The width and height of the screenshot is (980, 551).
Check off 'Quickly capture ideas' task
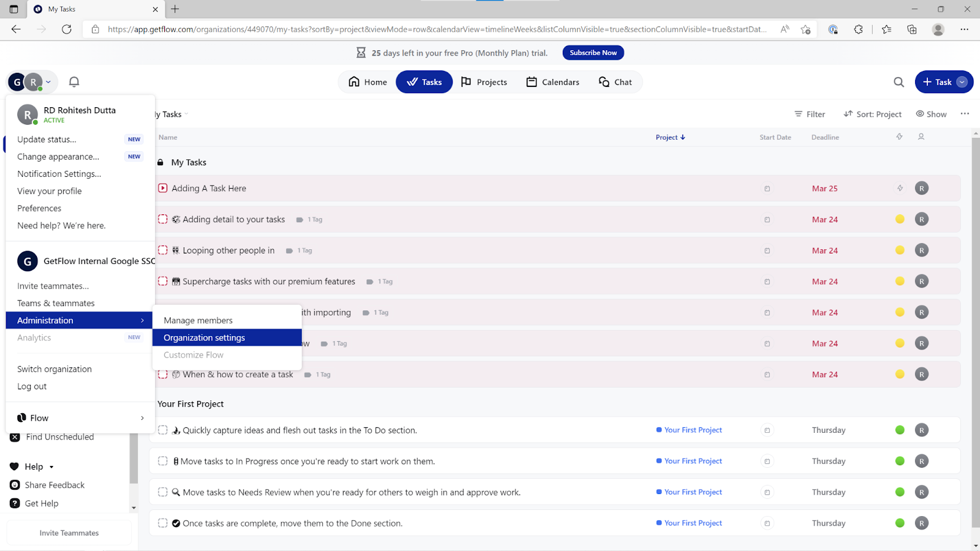[x=163, y=430]
